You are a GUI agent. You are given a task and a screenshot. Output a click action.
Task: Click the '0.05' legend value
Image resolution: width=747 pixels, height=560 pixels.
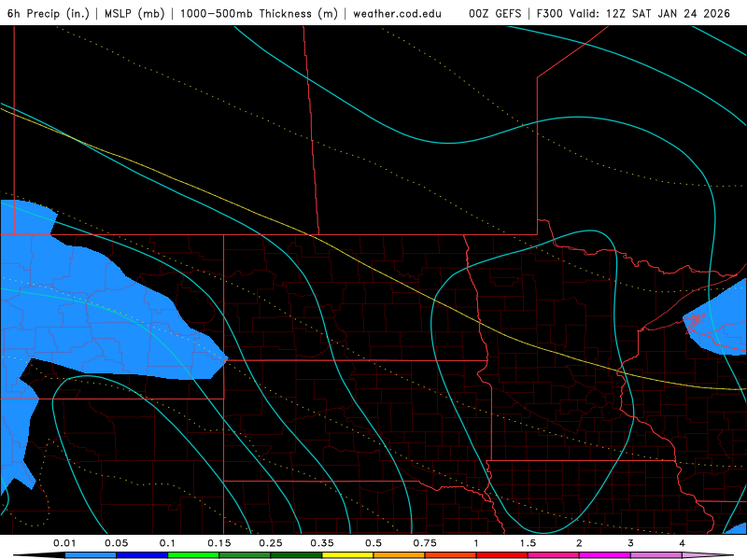(116, 543)
